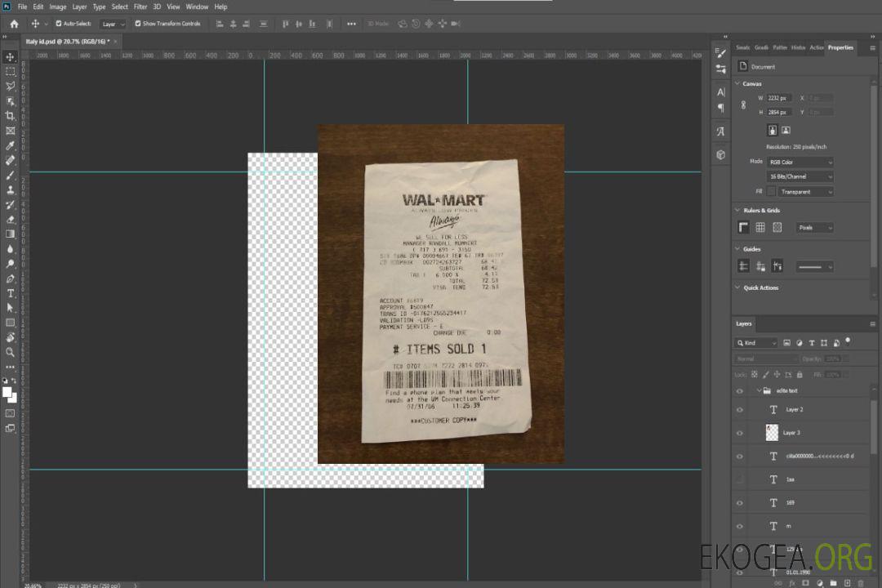Select Layer 3 thumbnail
This screenshot has width=882, height=588.
[773, 433]
